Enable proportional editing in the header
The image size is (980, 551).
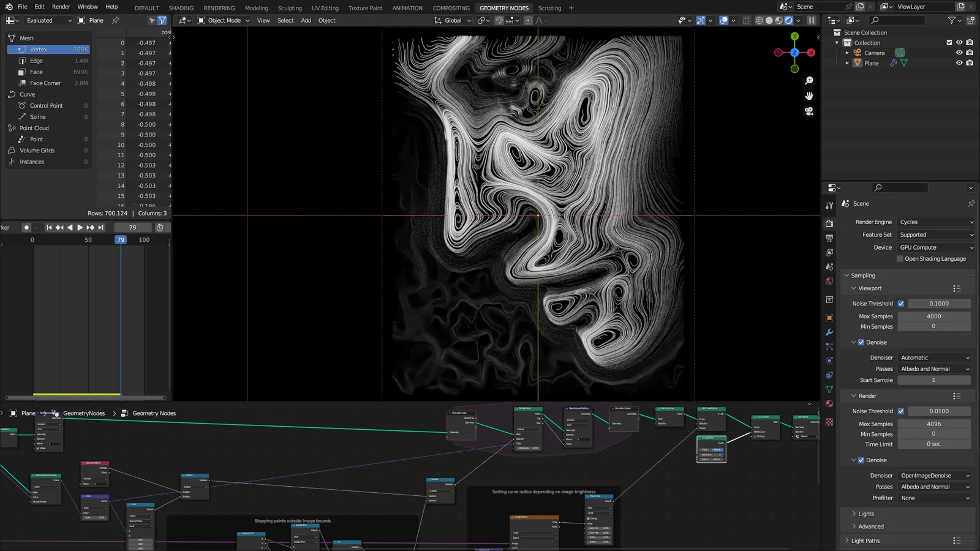(x=528, y=20)
